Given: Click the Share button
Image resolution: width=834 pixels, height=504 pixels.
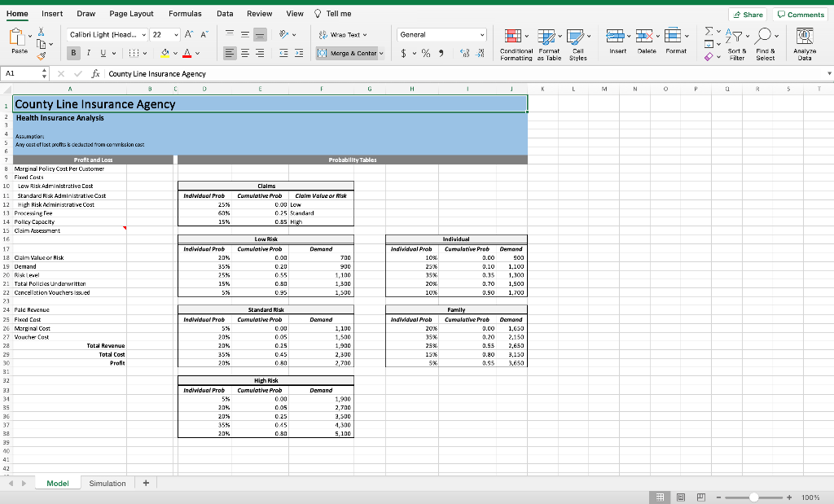Looking at the screenshot, I should pos(748,14).
